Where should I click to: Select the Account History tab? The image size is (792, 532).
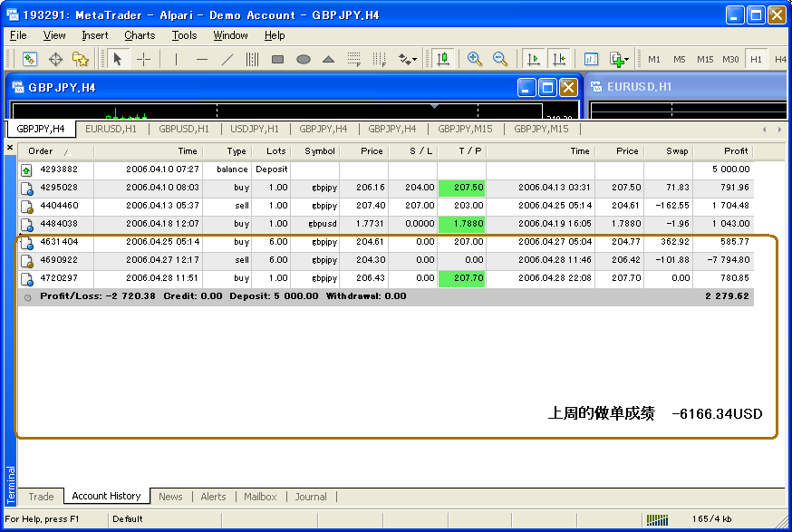click(x=106, y=496)
